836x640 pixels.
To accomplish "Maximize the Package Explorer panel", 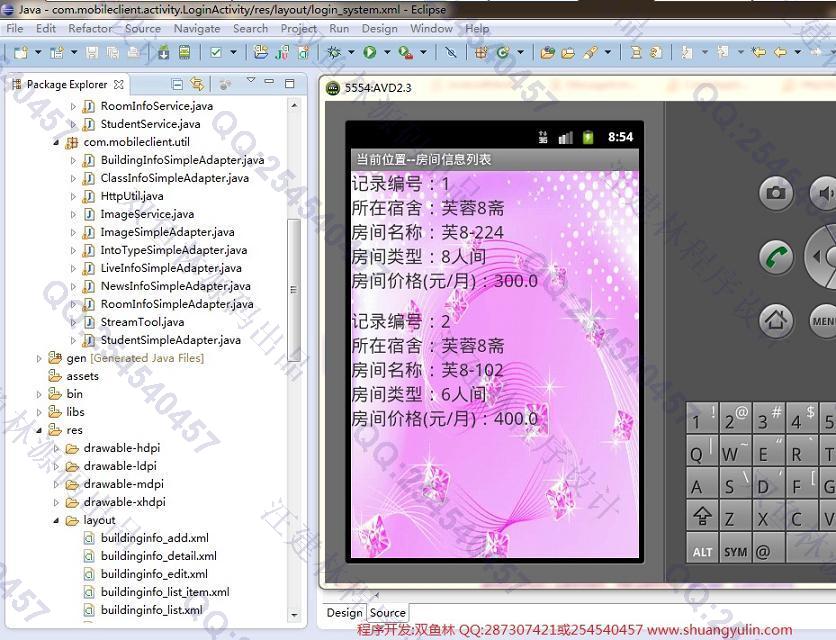I will pos(290,83).
